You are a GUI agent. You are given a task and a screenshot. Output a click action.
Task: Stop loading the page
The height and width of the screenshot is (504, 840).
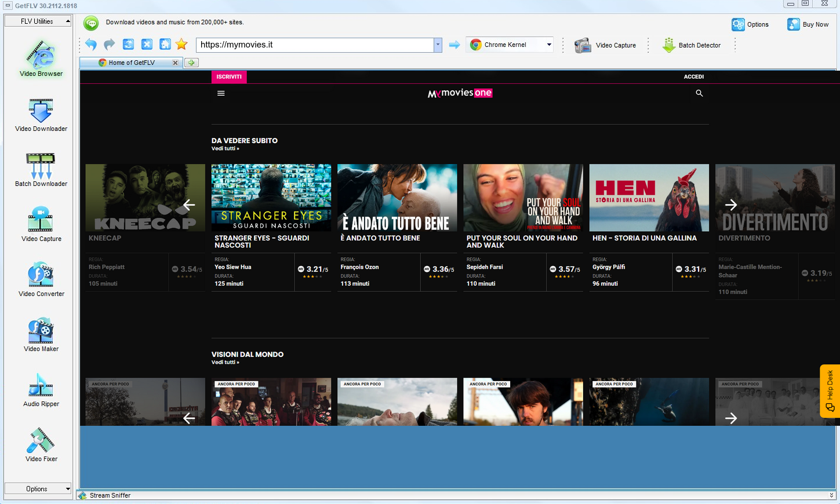coord(147,45)
